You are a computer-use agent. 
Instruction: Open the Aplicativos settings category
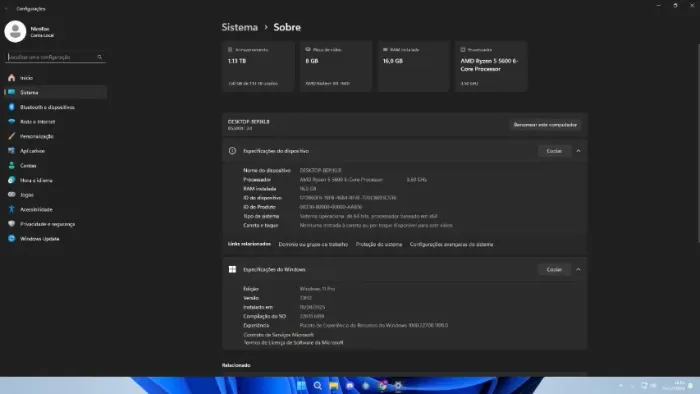[x=55, y=151]
